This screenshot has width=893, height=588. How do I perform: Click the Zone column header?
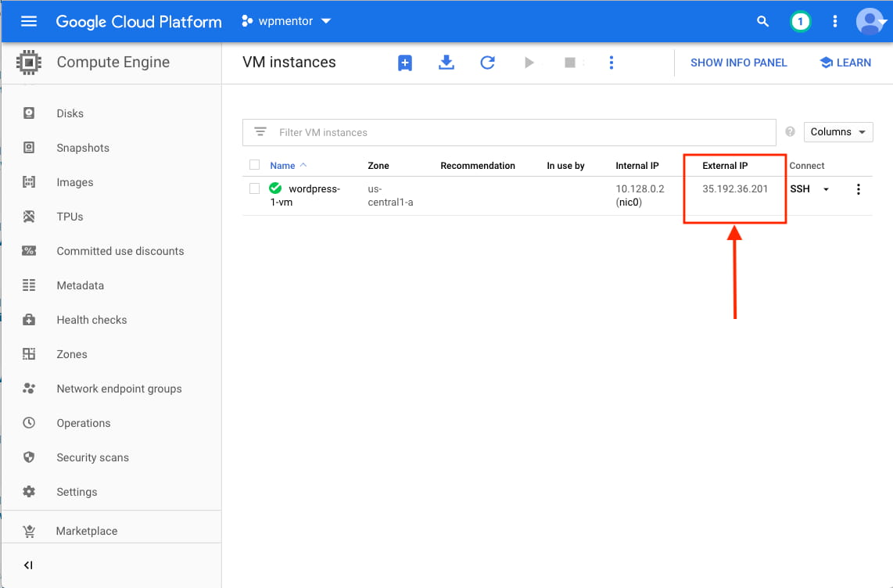click(x=378, y=166)
